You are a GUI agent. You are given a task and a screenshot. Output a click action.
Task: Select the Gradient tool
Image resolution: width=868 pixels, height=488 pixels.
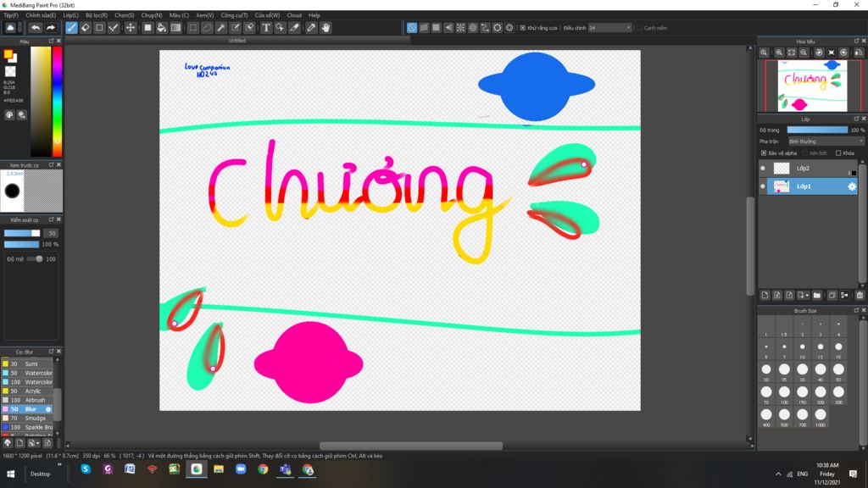click(x=175, y=28)
